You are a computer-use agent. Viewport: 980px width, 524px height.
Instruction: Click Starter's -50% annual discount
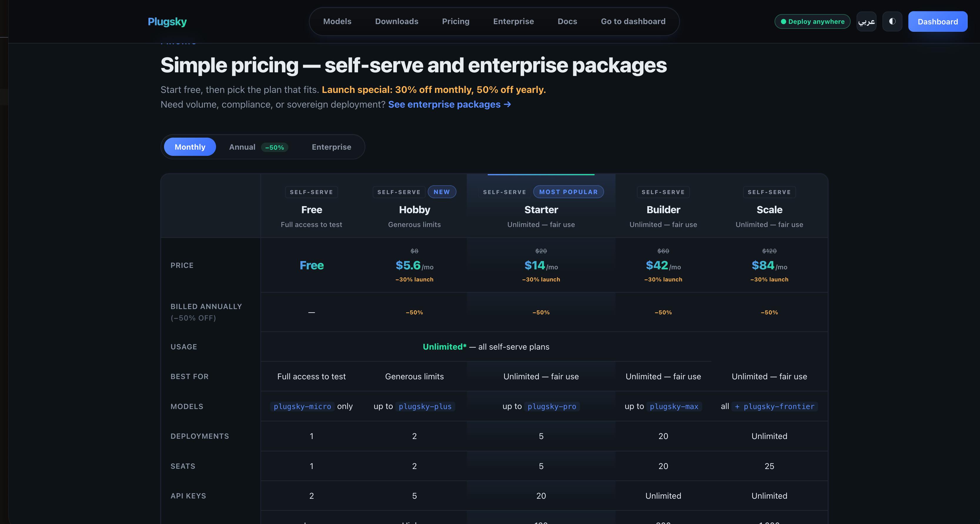click(x=541, y=312)
